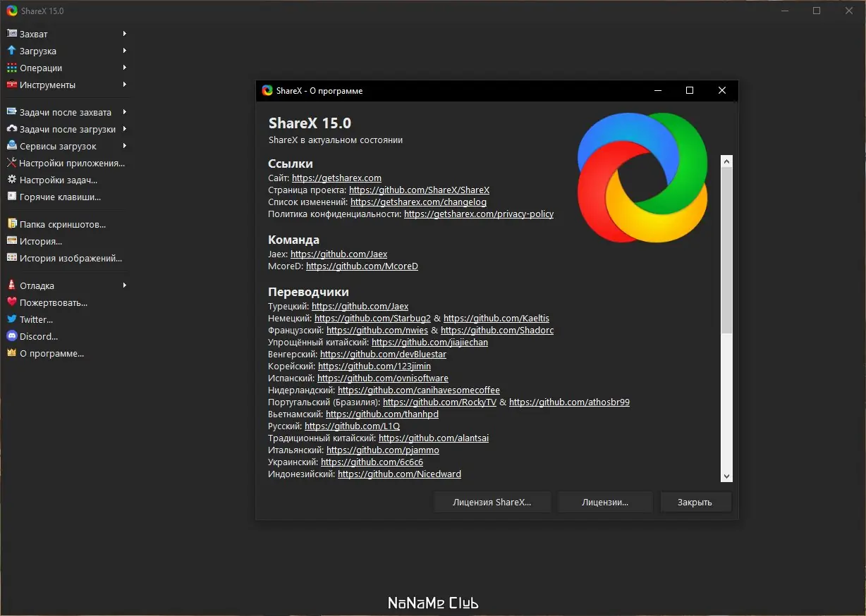Click the Лицензии button

click(605, 502)
